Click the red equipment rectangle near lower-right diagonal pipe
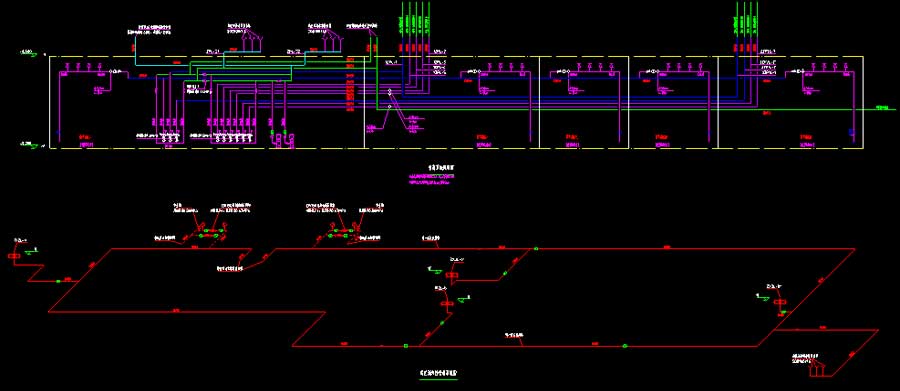The height and width of the screenshot is (391, 900). (x=781, y=302)
